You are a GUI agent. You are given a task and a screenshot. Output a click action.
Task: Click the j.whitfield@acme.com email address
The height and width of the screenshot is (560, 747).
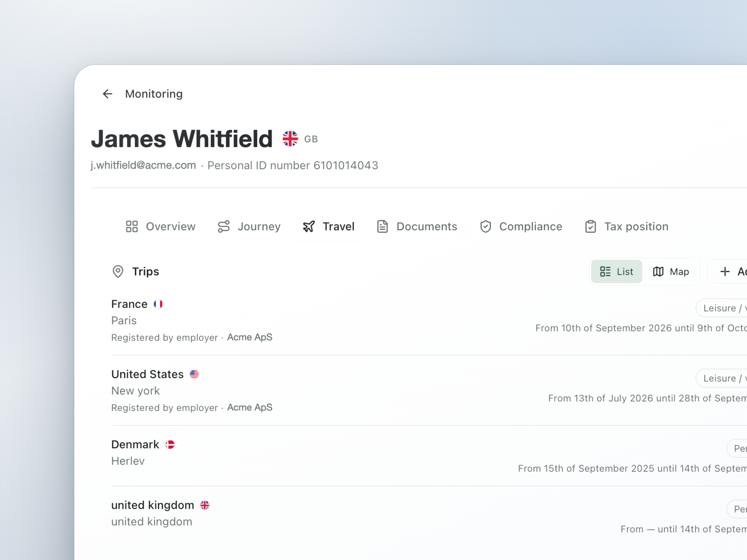click(x=143, y=165)
